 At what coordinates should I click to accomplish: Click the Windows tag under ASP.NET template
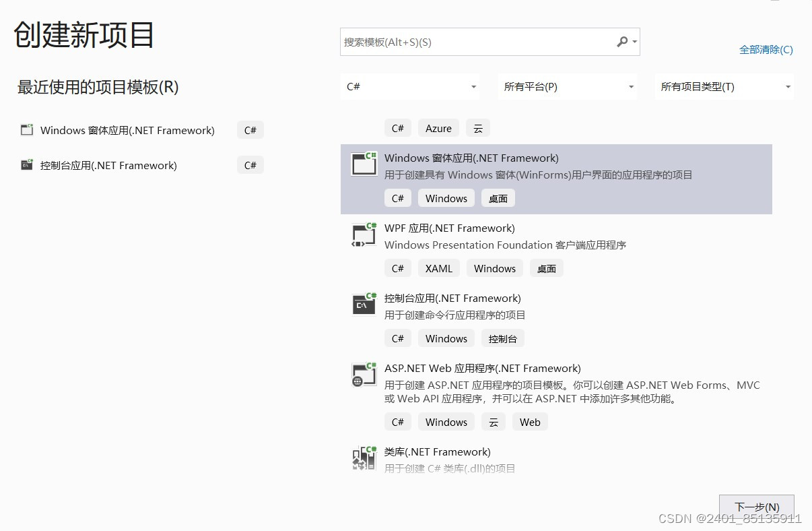click(x=446, y=422)
